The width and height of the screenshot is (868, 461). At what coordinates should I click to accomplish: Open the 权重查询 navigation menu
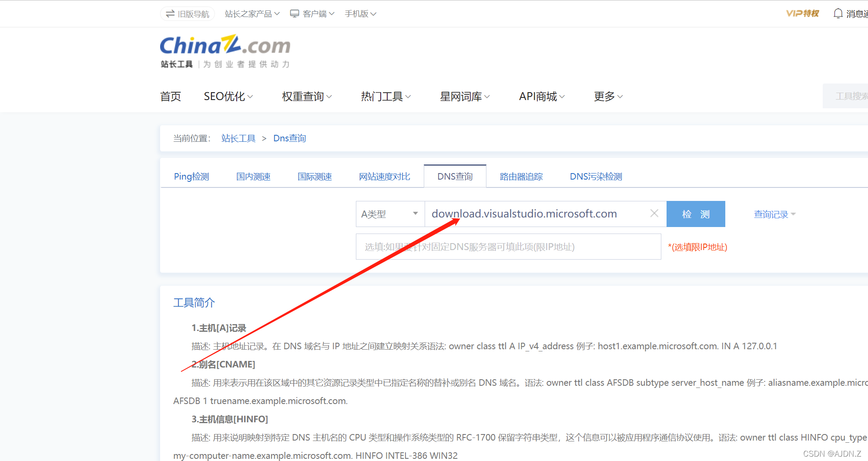(x=306, y=96)
